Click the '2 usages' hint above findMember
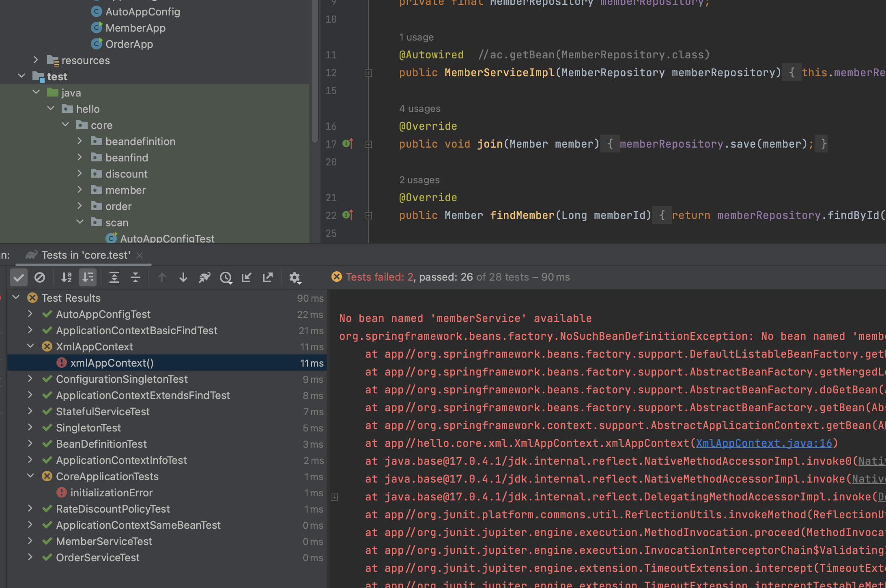Screen dimensions: 886x588 419,180
